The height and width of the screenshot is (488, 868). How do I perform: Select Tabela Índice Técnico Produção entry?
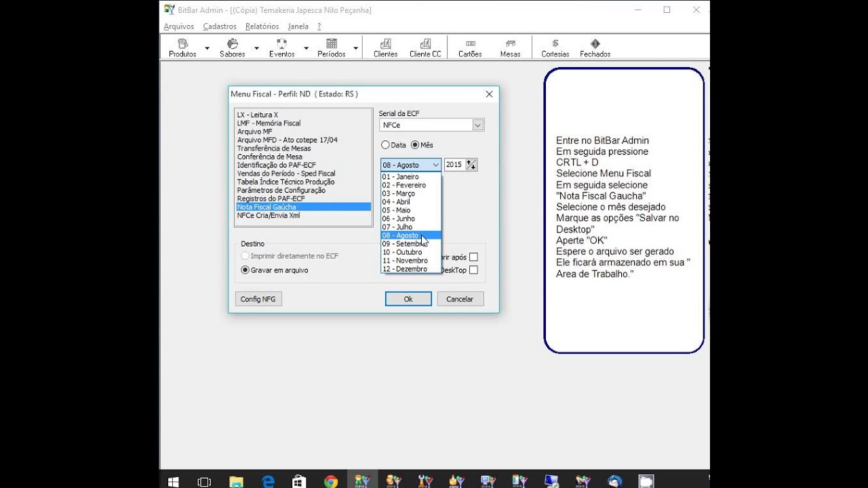[x=303, y=182]
